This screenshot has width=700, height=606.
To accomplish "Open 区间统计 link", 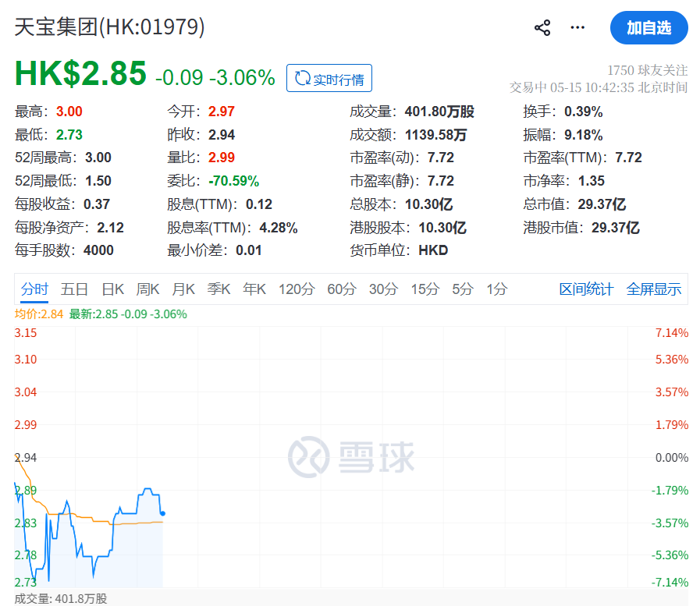I will tap(586, 289).
